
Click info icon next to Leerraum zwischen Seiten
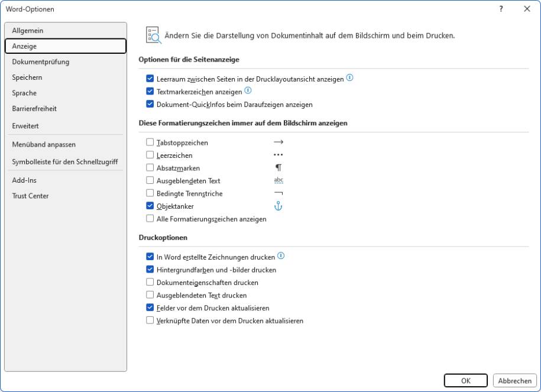click(x=349, y=77)
